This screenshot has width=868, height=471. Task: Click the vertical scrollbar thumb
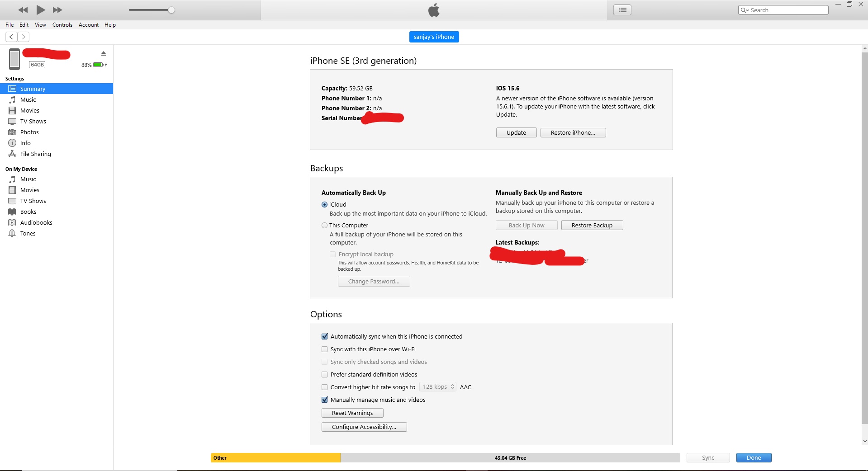pyautogui.click(x=864, y=238)
